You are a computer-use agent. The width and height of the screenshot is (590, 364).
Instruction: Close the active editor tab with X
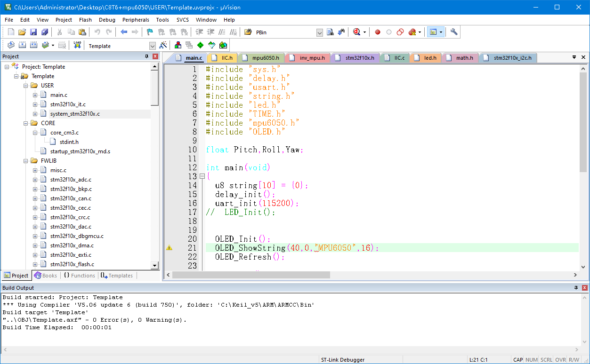point(583,57)
